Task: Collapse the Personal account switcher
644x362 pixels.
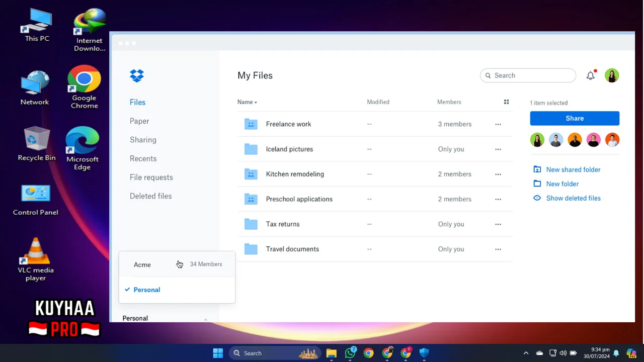Action: [205, 319]
